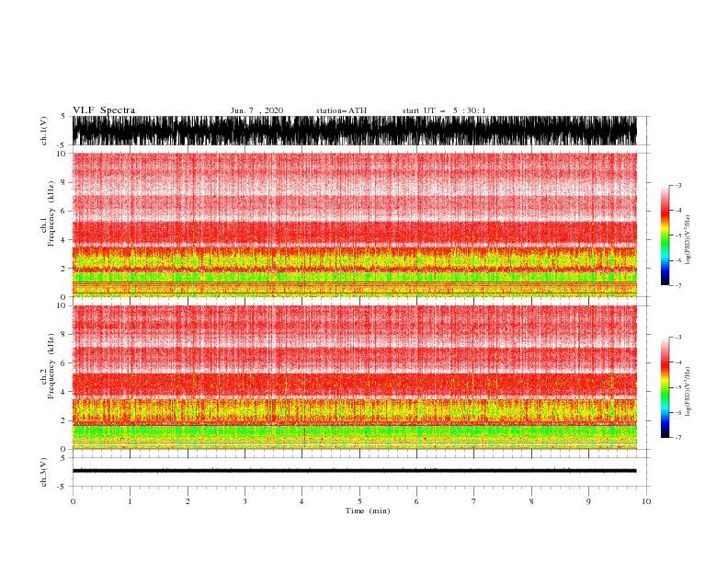
Task: Click time axis tick label '6'
Action: click(x=416, y=501)
